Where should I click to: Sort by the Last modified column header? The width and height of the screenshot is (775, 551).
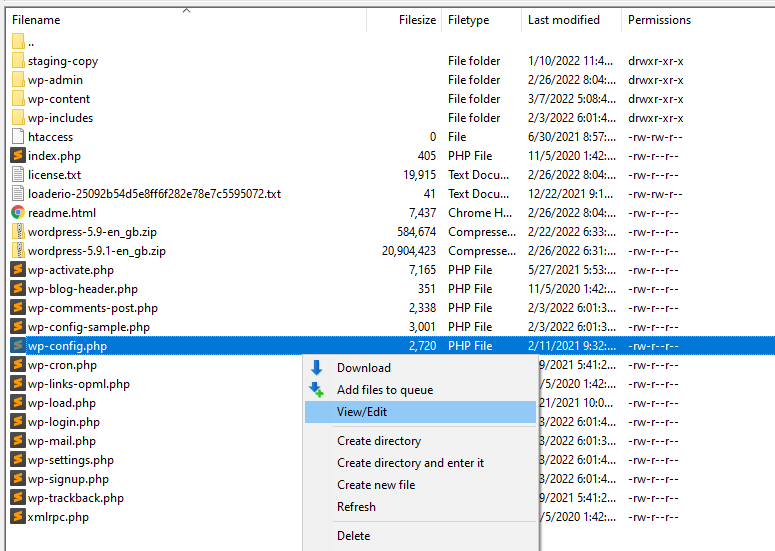tap(566, 20)
